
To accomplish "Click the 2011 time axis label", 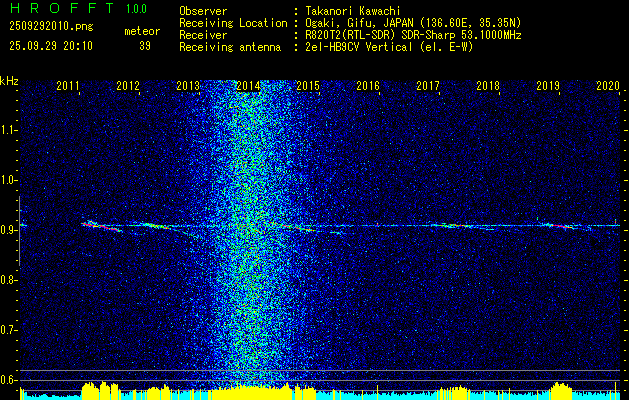I will click(x=68, y=85).
